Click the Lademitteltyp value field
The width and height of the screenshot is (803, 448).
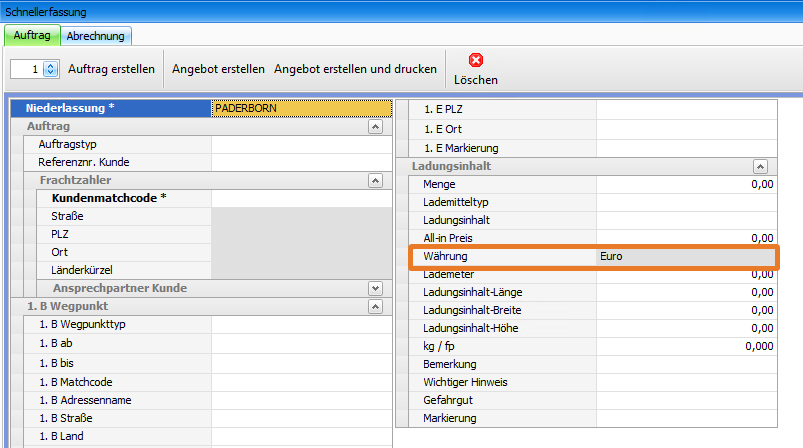(x=685, y=202)
